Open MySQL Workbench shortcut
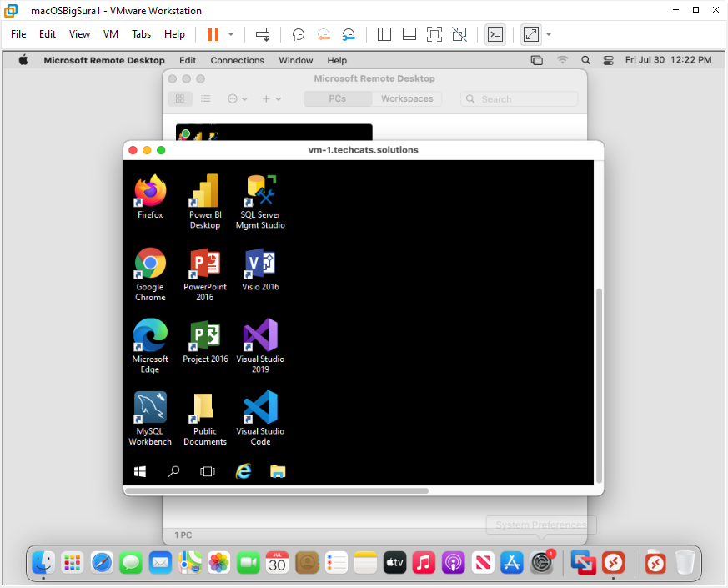The image size is (728, 588). 150,418
